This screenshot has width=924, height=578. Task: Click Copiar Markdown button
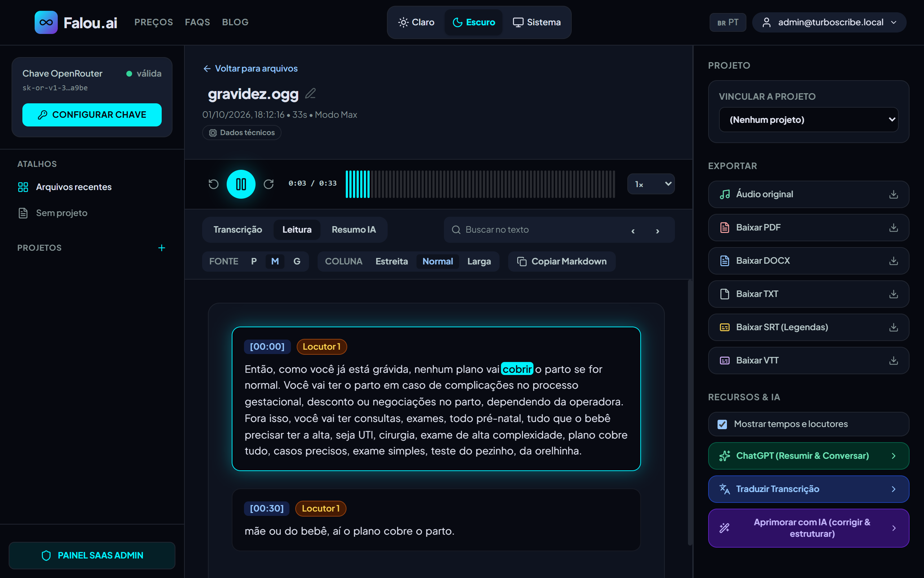pos(562,262)
